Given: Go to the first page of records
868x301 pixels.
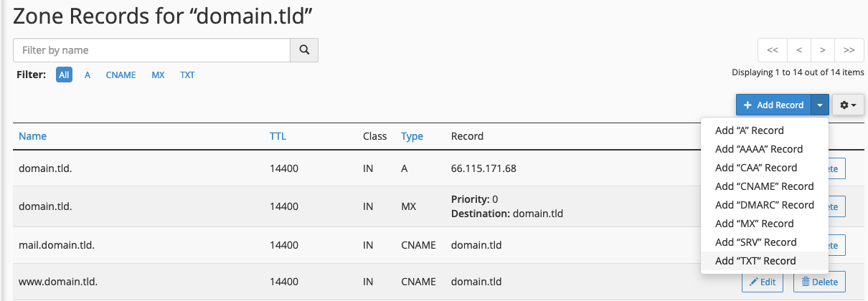Looking at the screenshot, I should point(773,50).
